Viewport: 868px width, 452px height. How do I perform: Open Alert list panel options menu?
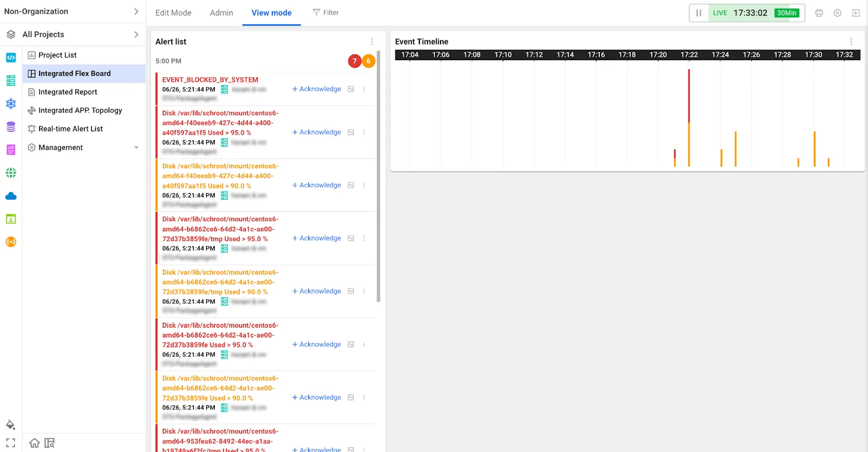click(372, 42)
